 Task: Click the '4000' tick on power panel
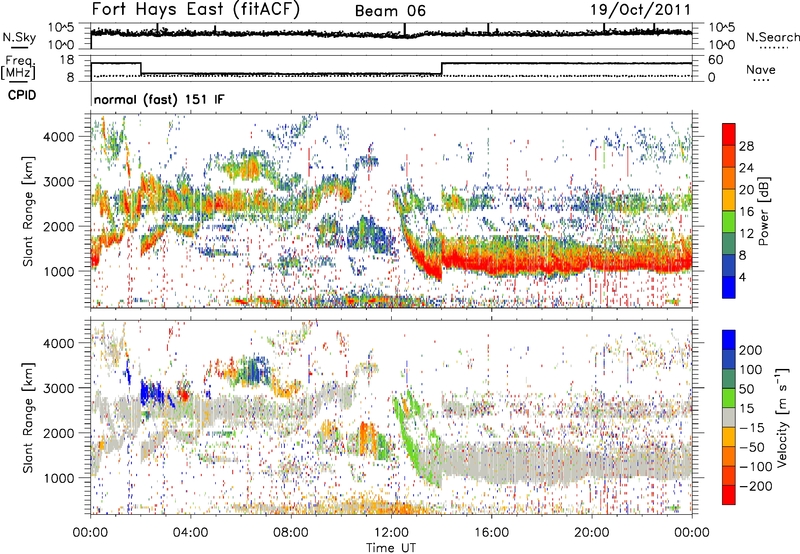59,137
